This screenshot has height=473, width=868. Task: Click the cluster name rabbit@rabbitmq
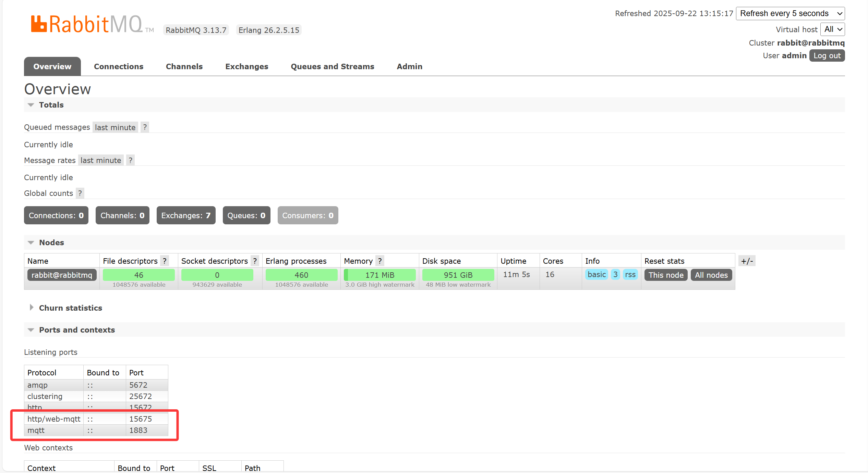pyautogui.click(x=811, y=43)
